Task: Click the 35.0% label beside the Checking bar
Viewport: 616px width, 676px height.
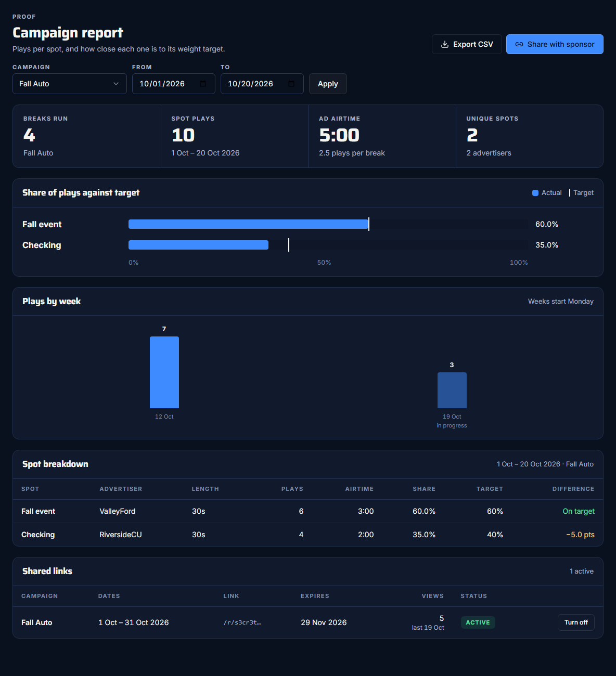Action: [547, 245]
